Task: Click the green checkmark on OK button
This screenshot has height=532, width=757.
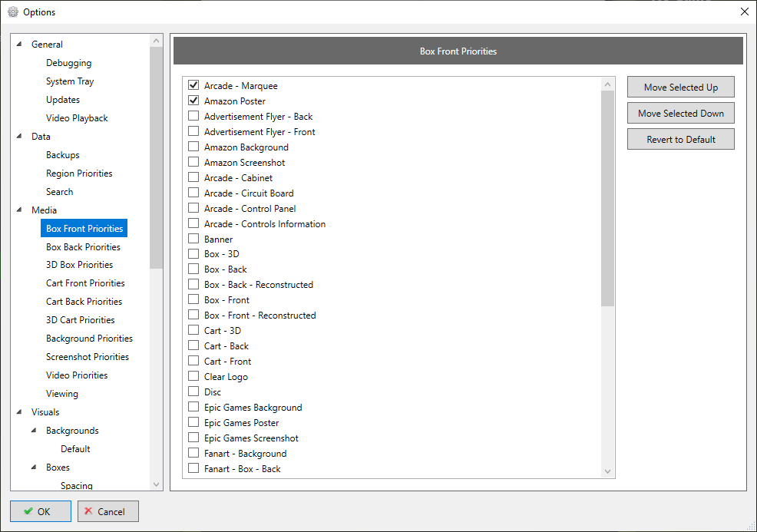Action: click(x=28, y=511)
